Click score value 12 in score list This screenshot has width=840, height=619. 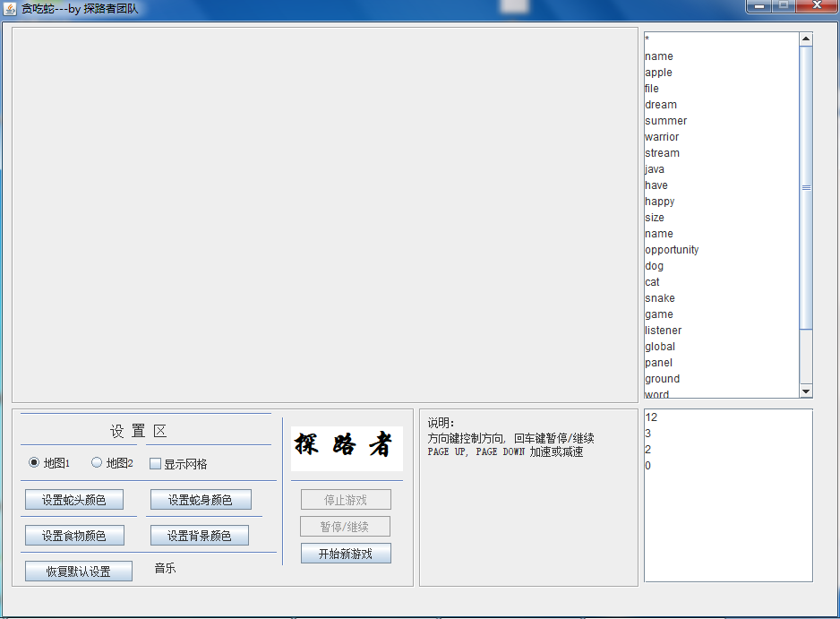[651, 417]
